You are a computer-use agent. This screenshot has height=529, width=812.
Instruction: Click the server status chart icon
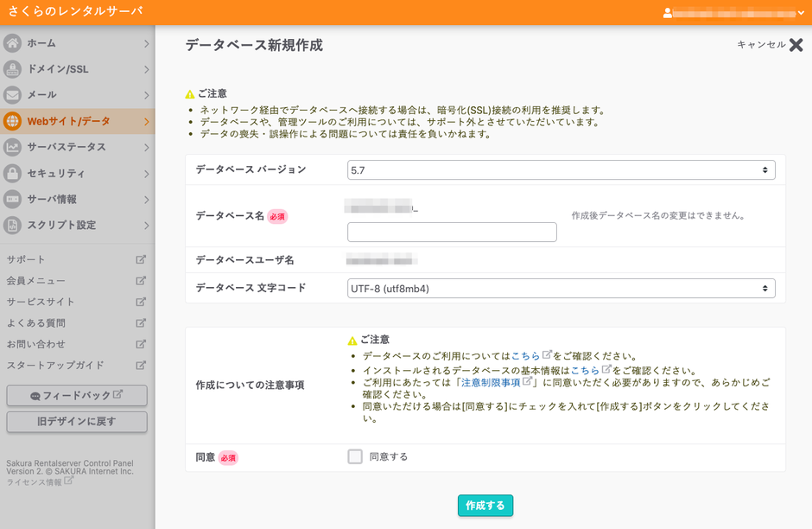pyautogui.click(x=12, y=147)
